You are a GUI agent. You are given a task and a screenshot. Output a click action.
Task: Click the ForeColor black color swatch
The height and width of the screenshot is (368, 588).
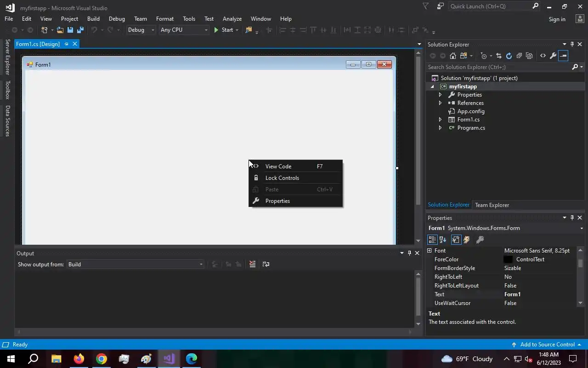[x=508, y=259]
